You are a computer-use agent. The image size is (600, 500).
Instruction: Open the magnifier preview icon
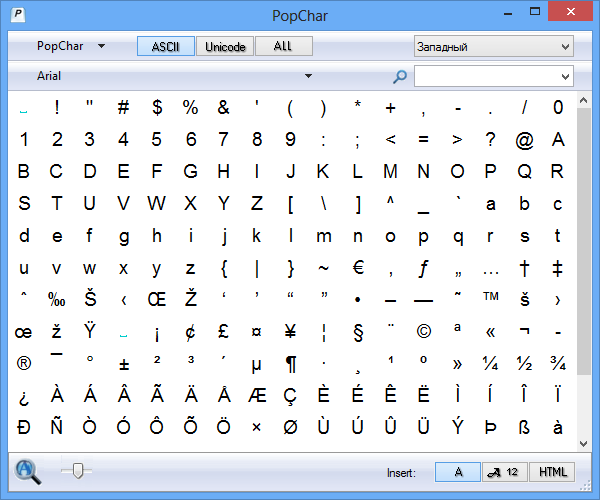(28, 472)
